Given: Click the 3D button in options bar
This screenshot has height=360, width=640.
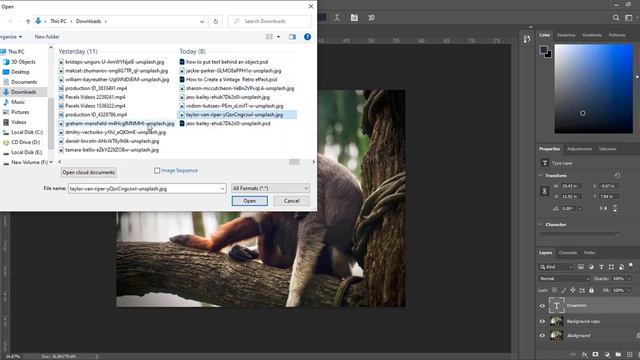Looking at the screenshot, I should coord(371,18).
